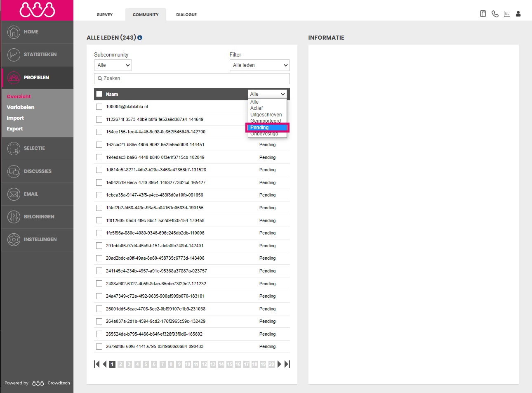This screenshot has height=393, width=532.
Task: Toggle the select-all checkbox beside Naam
Action: pyautogui.click(x=99, y=94)
